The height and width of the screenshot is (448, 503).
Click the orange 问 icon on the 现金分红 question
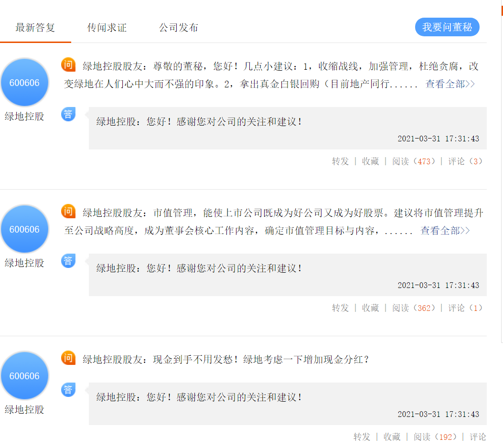click(68, 358)
